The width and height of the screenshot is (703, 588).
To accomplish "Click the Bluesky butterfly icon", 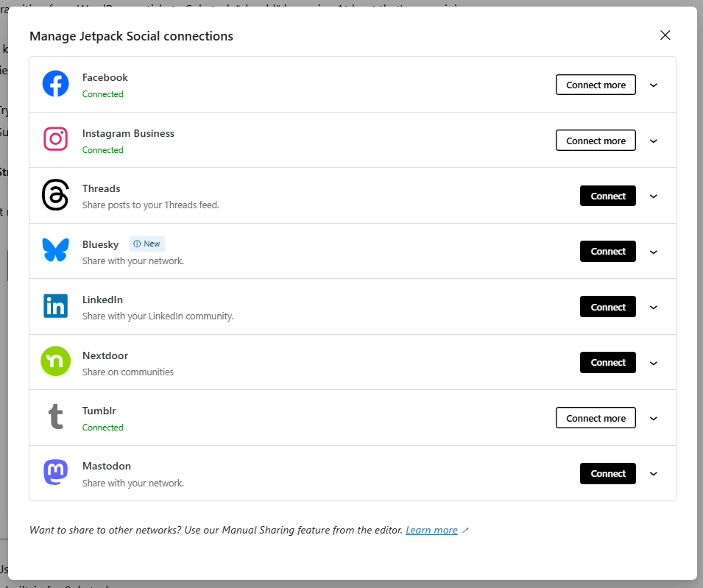I will pyautogui.click(x=55, y=250).
